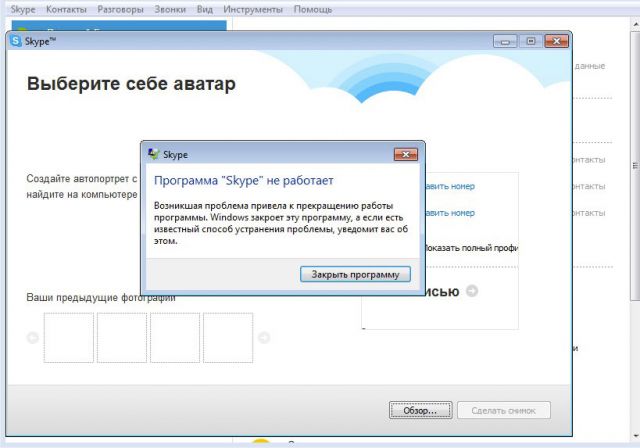
Task: Select the second previous photo slot
Action: pos(122,337)
